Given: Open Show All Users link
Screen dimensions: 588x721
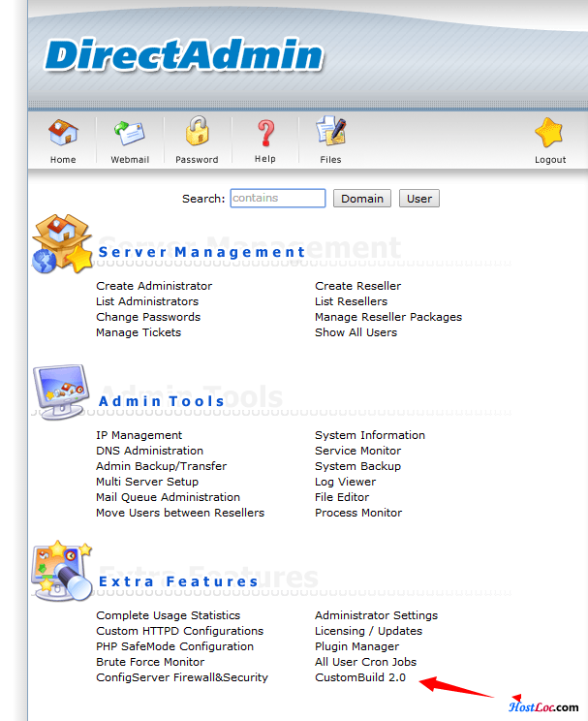Looking at the screenshot, I should coord(356,332).
